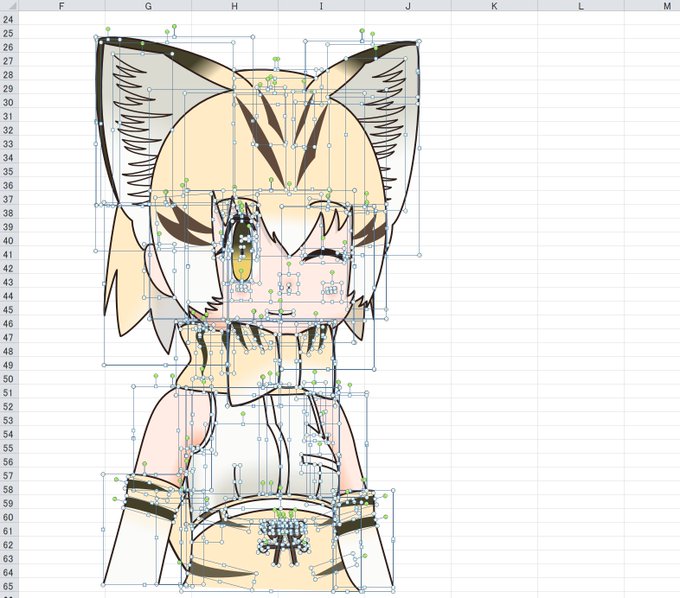The height and width of the screenshot is (598, 680).
Task: Select row 37 header
Action: (x=9, y=199)
